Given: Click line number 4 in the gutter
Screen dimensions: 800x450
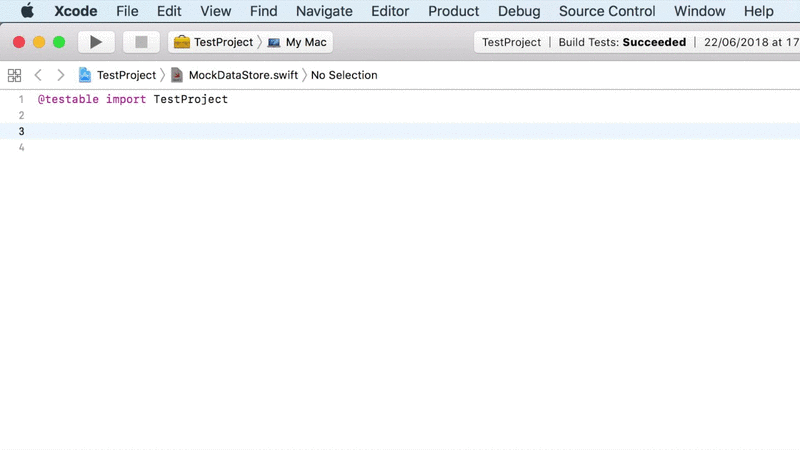Looking at the screenshot, I should [21, 147].
